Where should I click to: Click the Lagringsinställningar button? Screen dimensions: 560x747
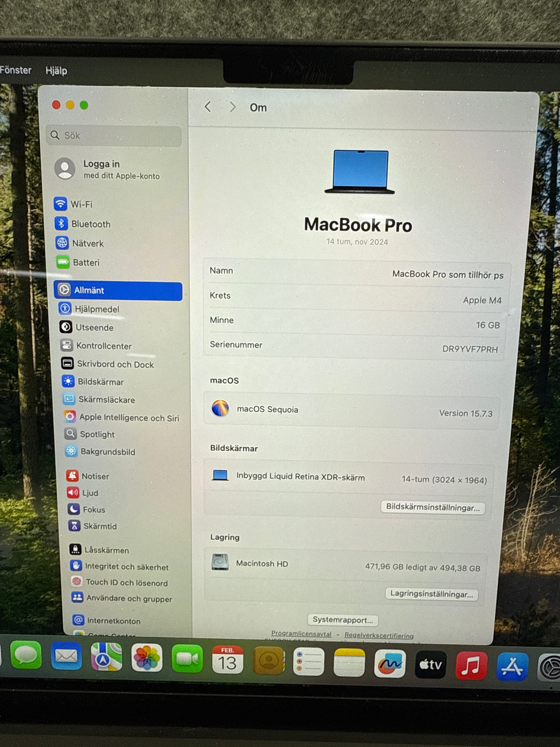pos(431,594)
